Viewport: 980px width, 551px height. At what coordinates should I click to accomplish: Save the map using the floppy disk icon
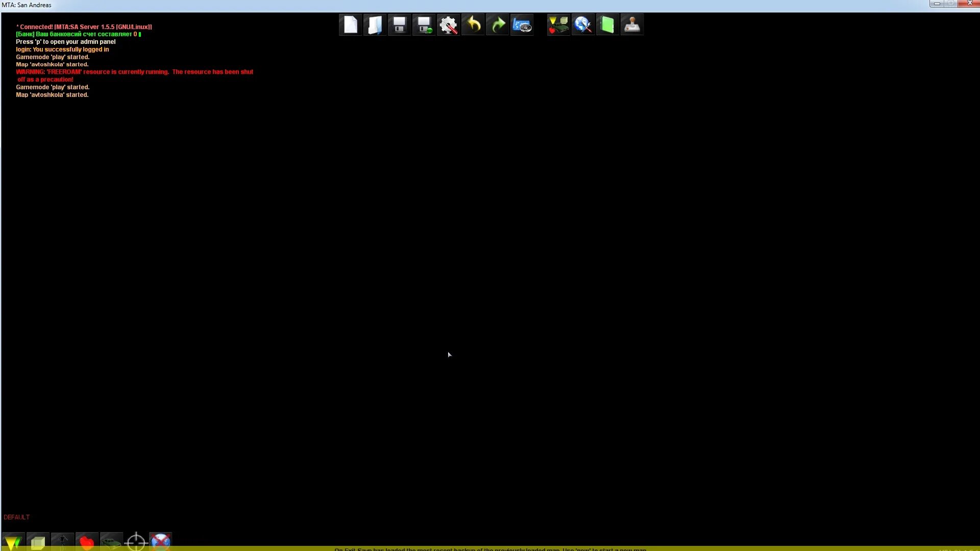[400, 24]
